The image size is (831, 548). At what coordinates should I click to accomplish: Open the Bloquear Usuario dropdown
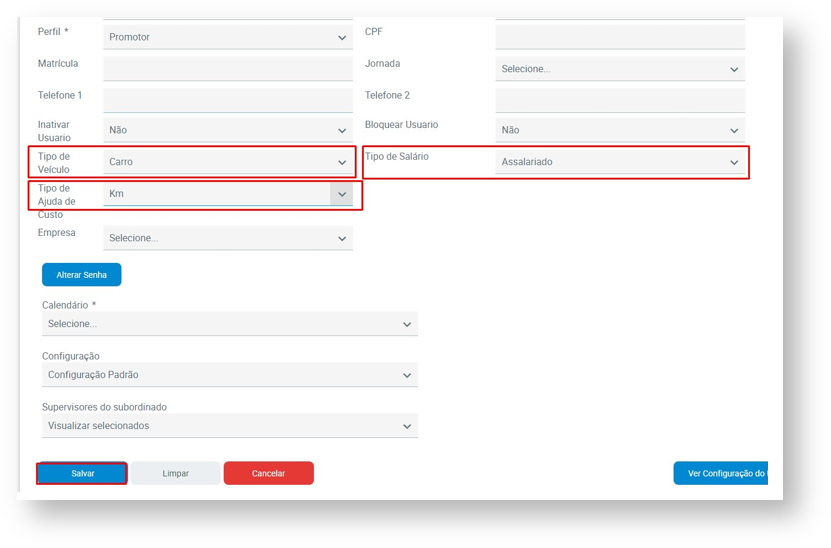(620, 130)
